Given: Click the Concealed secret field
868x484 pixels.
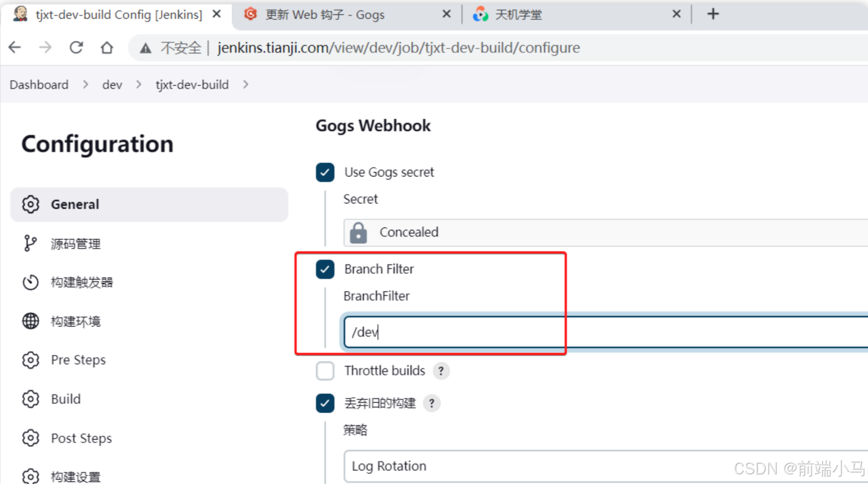Looking at the screenshot, I should (606, 232).
